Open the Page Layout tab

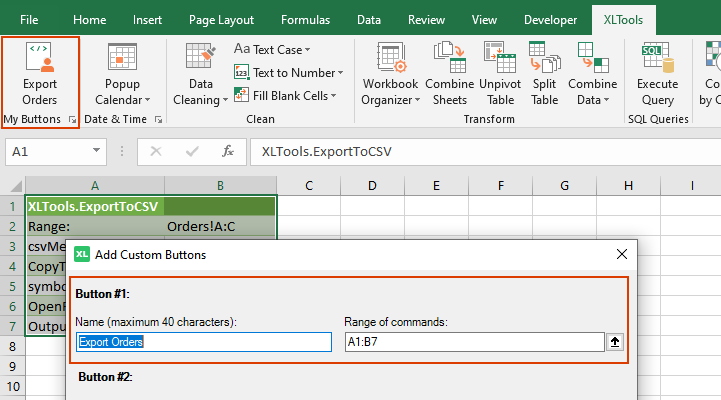click(221, 20)
